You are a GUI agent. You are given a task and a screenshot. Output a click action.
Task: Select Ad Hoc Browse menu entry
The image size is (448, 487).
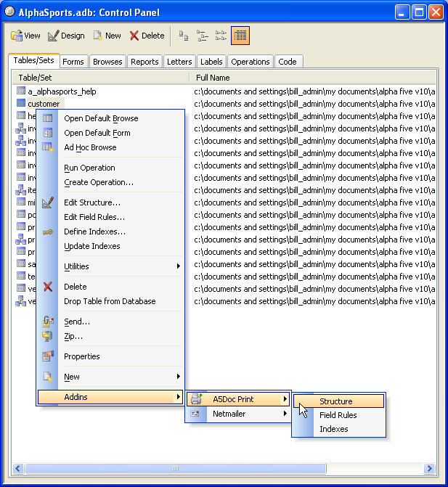110,147
